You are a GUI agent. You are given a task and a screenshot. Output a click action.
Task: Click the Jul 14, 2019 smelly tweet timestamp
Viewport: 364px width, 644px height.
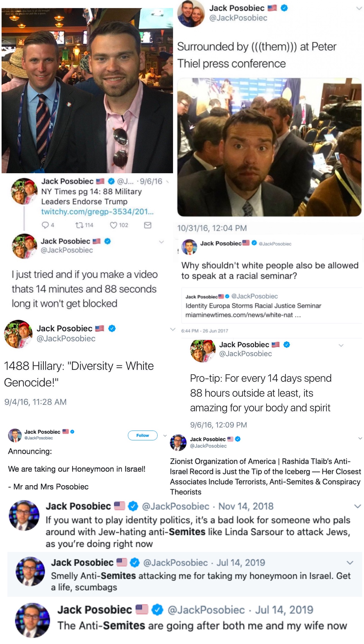tap(240, 563)
